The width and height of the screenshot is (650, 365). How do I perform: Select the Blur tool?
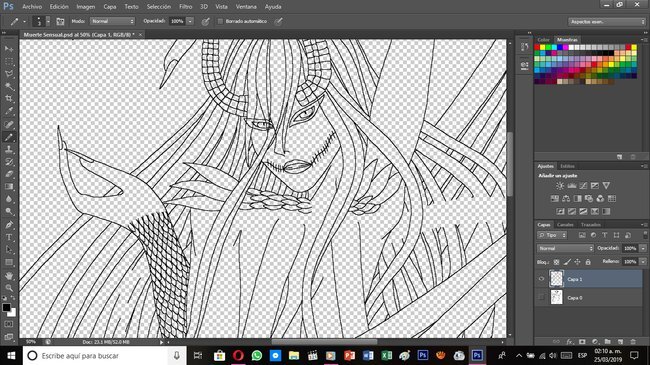[9, 199]
